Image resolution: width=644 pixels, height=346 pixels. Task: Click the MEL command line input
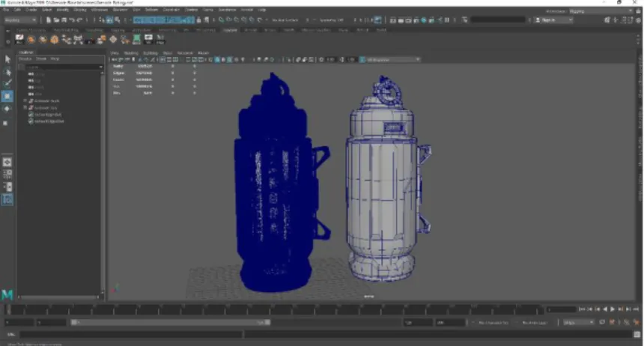(132, 335)
